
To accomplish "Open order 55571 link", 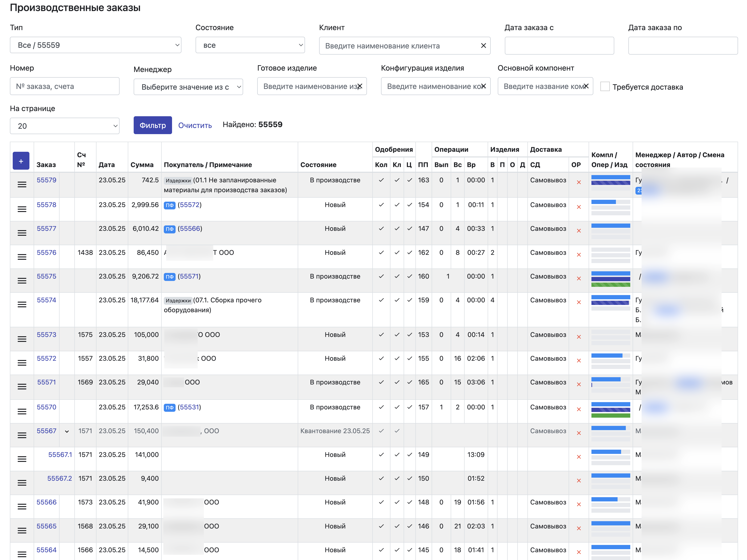I will 47,382.
